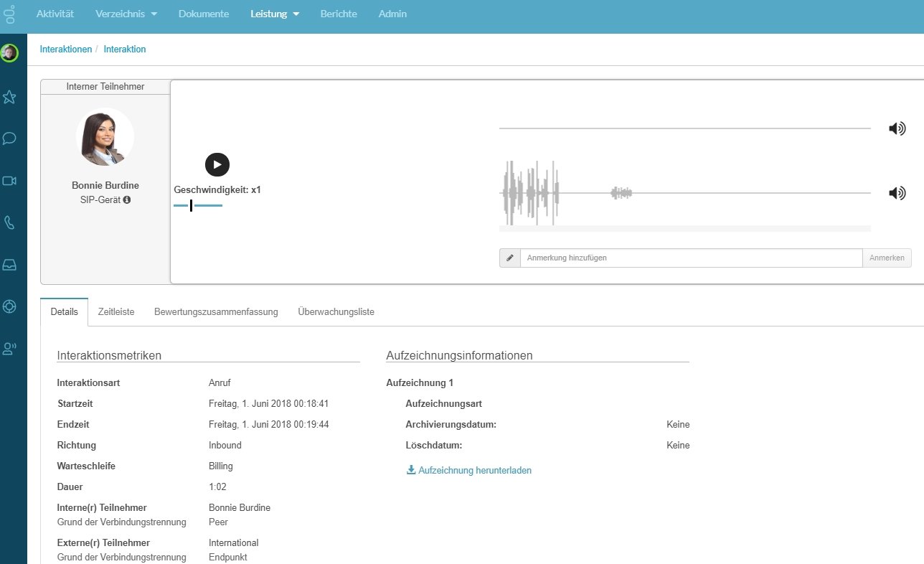Open the agent speaking icon in sidebar
The height and width of the screenshot is (564, 924).
[9, 349]
